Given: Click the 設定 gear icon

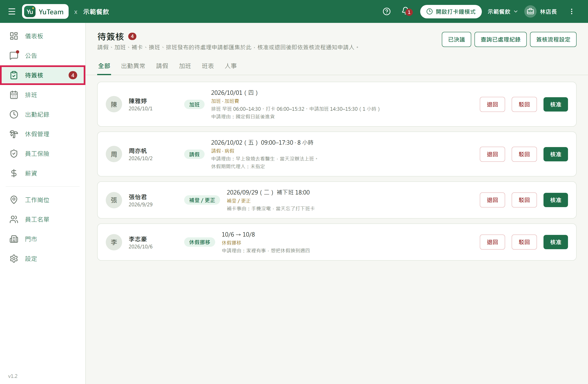Looking at the screenshot, I should [14, 258].
